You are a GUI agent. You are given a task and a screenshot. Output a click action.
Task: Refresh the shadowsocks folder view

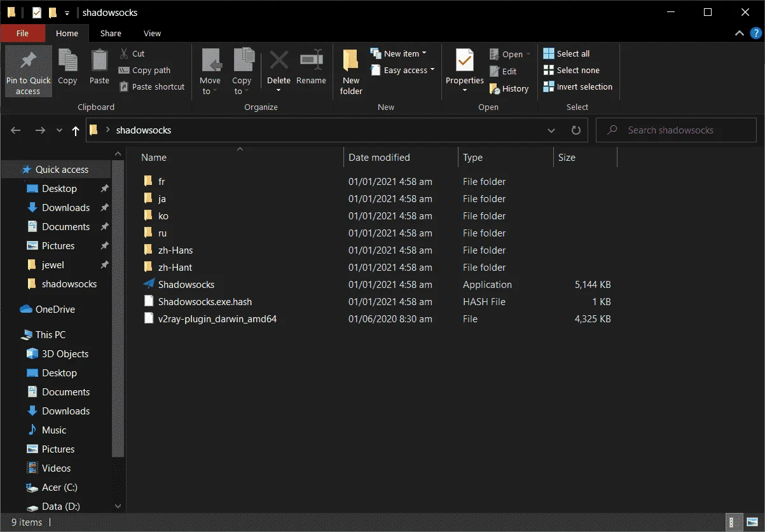coord(576,130)
